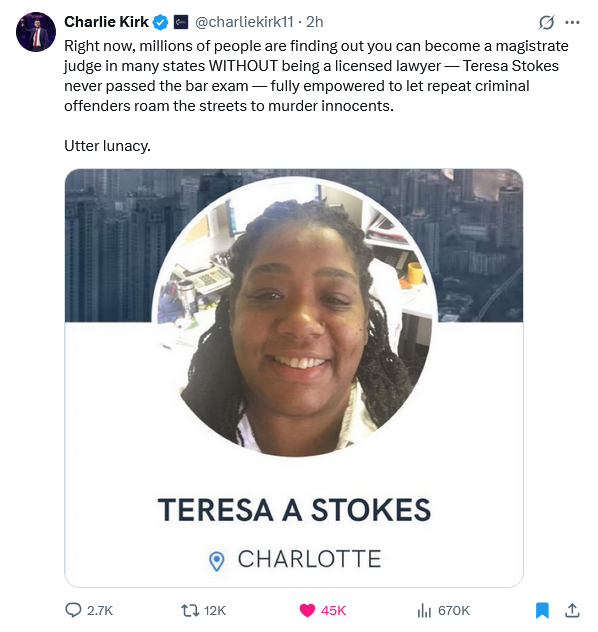Click the 45K likes count
This screenshot has height=632, width=598.
333,611
